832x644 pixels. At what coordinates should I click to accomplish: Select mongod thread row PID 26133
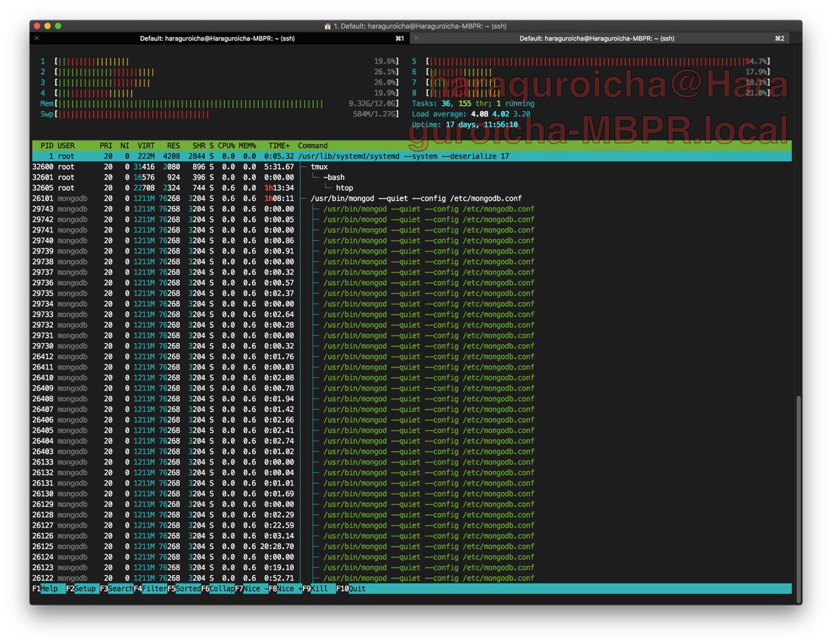(x=411, y=462)
